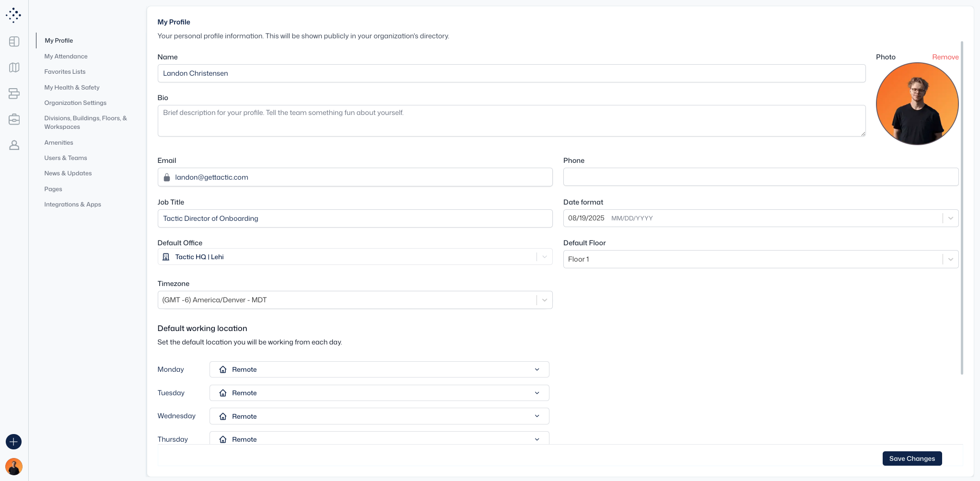Open the desks and workspaces icon

click(x=13, y=93)
